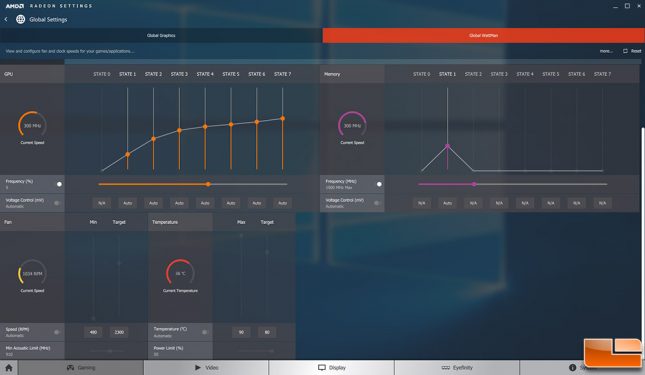Select the GPU State 4 curve point
The height and width of the screenshot is (375, 645).
pyautogui.click(x=205, y=127)
